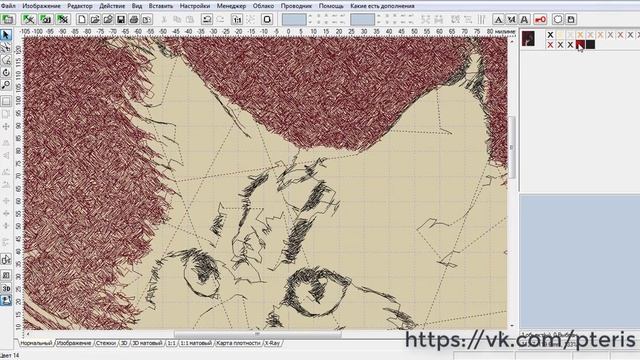
Task: Toggle the 3D view button in left toolbar
Action: pyautogui.click(x=6, y=289)
